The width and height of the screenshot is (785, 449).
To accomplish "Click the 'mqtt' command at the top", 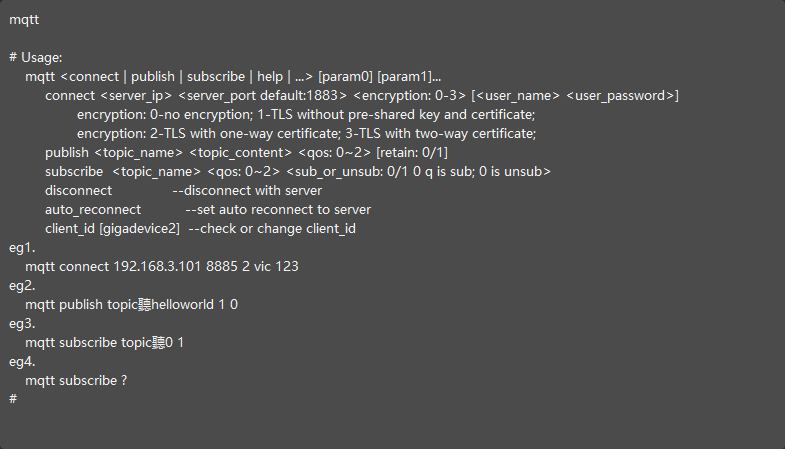I will [x=25, y=20].
